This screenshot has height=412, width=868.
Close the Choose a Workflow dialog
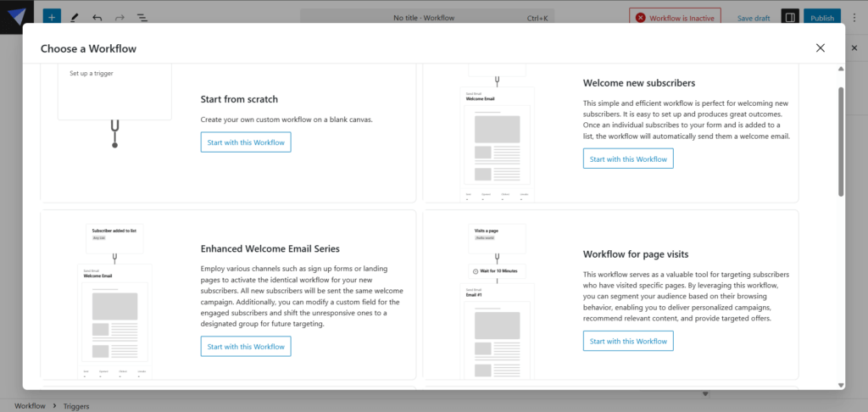(820, 48)
